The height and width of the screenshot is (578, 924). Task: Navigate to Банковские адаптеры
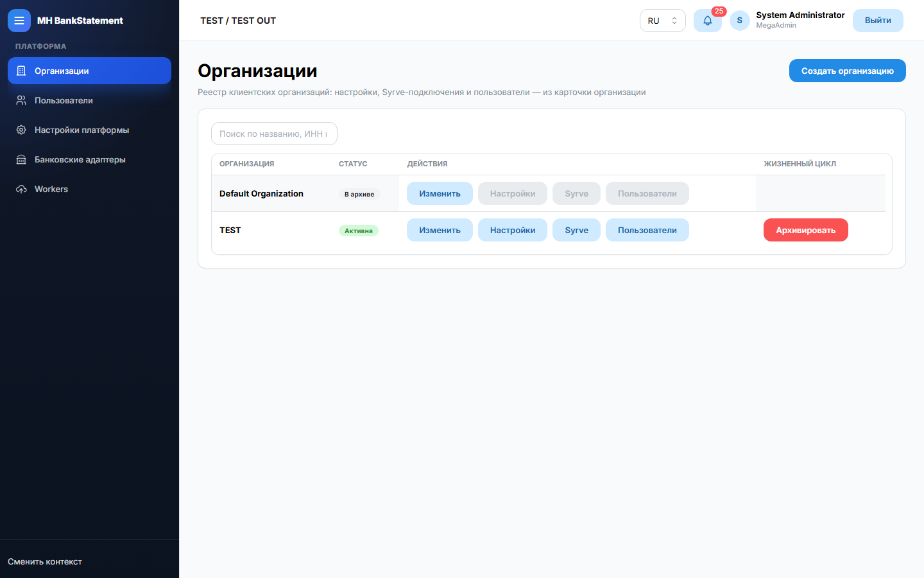[x=89, y=159]
